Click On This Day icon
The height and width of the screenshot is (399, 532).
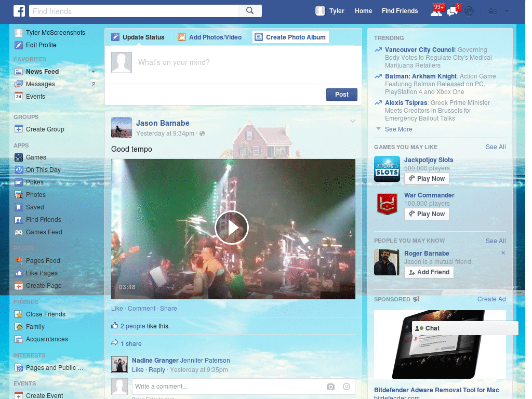point(19,170)
